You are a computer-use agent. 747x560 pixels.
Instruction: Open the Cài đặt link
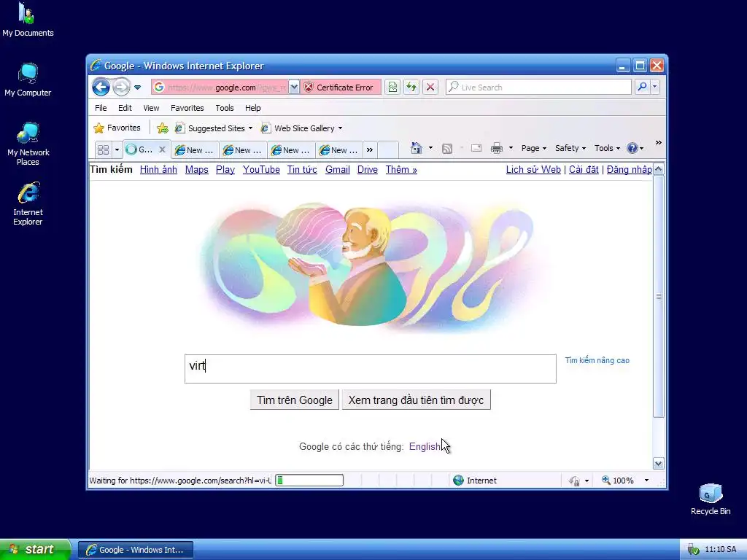click(x=584, y=169)
